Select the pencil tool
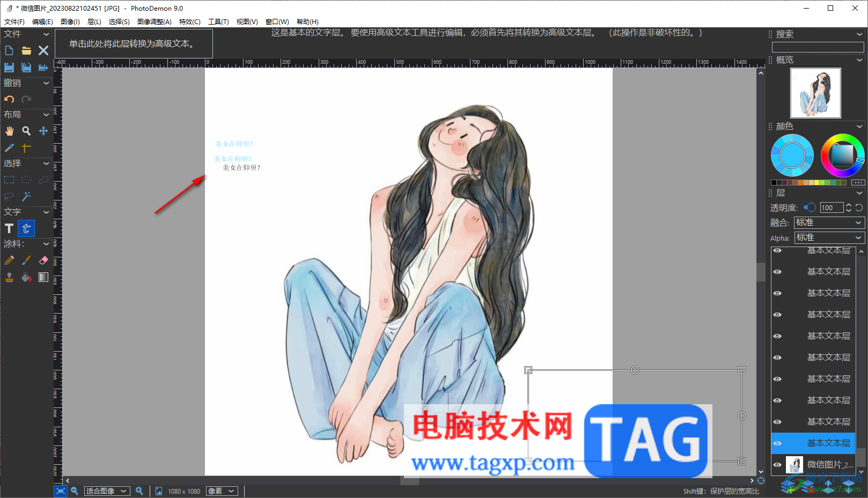Screen dimensions: 868x498 point(9,260)
